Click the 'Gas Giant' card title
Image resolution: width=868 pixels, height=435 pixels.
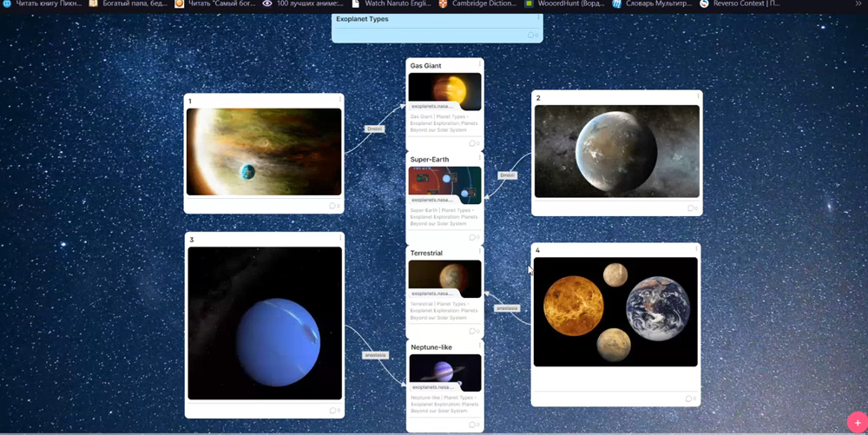(425, 65)
